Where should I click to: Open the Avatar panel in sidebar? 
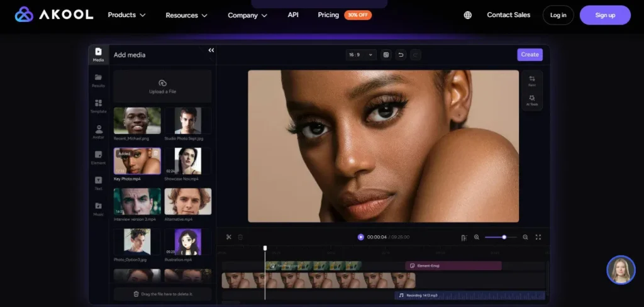[x=98, y=132]
